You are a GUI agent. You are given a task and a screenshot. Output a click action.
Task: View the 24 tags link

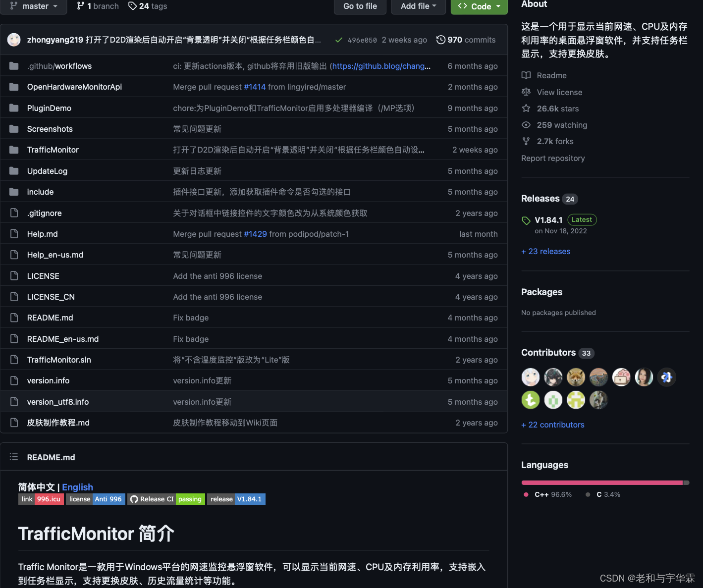click(x=148, y=6)
